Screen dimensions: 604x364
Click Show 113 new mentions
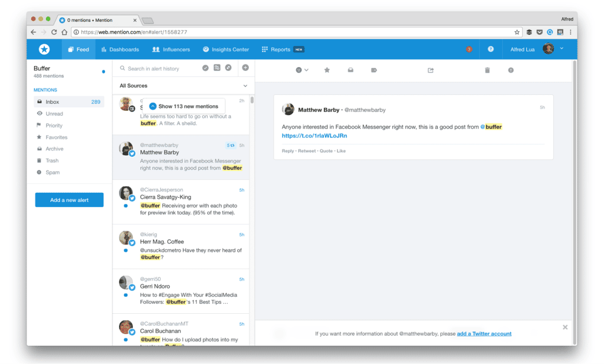184,106
